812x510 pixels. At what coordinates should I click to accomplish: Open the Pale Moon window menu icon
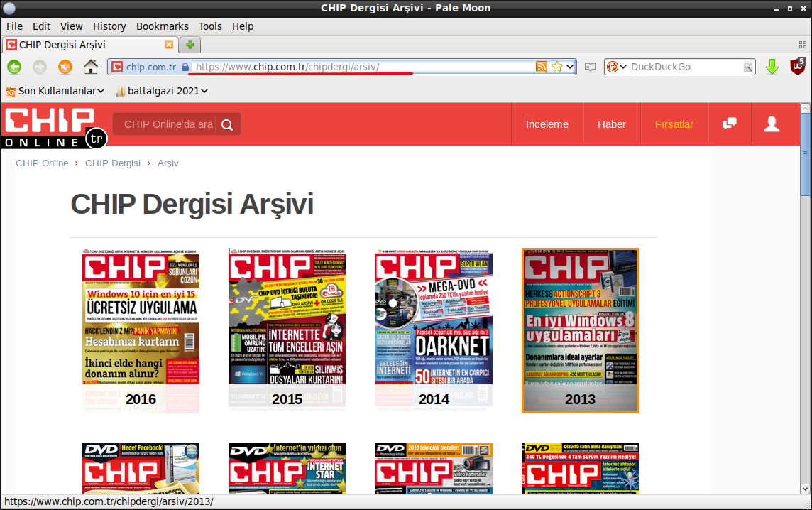point(9,8)
